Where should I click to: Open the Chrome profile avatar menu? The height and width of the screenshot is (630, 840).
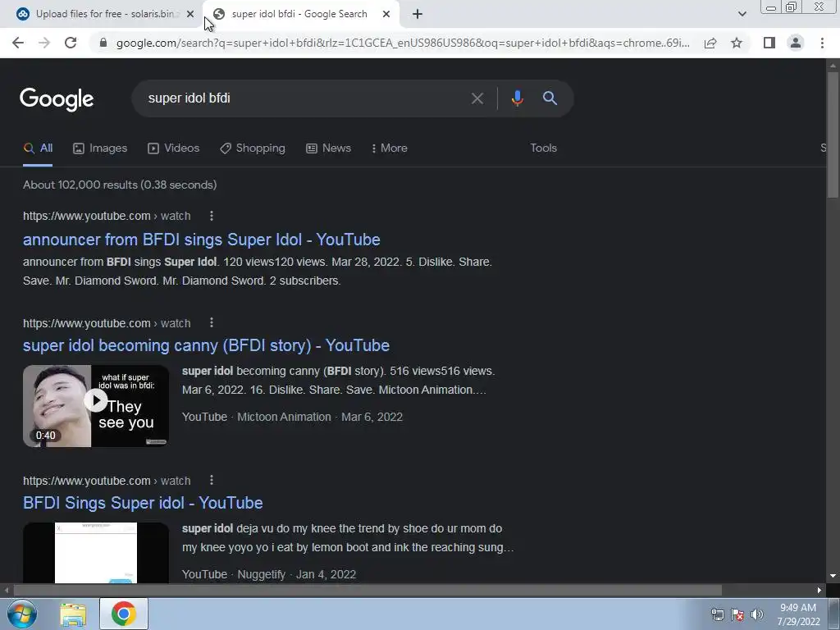point(796,43)
